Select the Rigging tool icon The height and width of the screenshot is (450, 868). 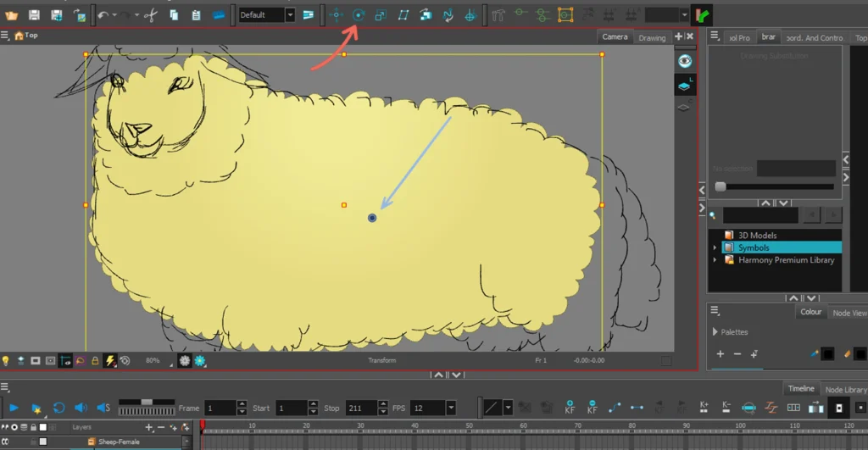pyautogui.click(x=498, y=15)
